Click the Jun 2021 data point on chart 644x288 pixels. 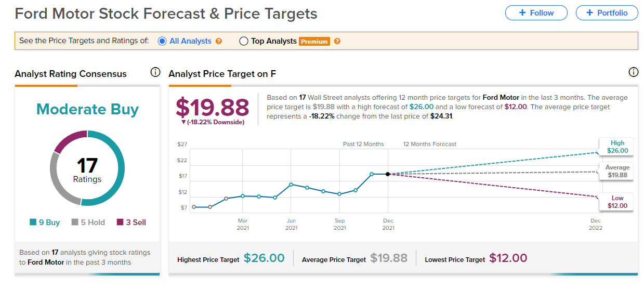pos(291,184)
